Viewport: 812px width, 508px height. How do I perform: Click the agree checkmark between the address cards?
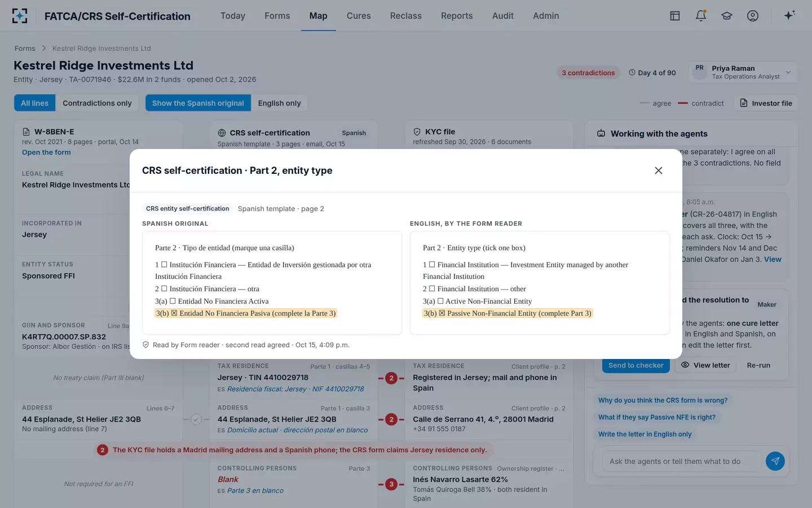196,419
